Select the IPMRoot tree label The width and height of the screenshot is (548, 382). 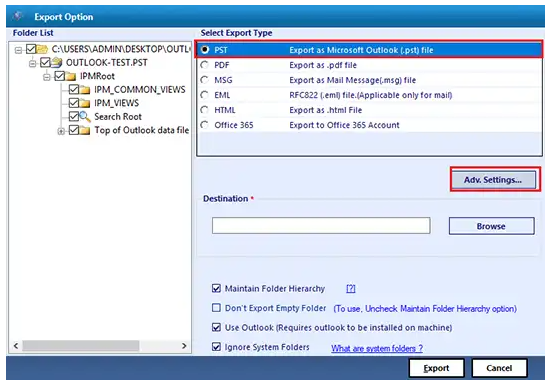pos(97,76)
